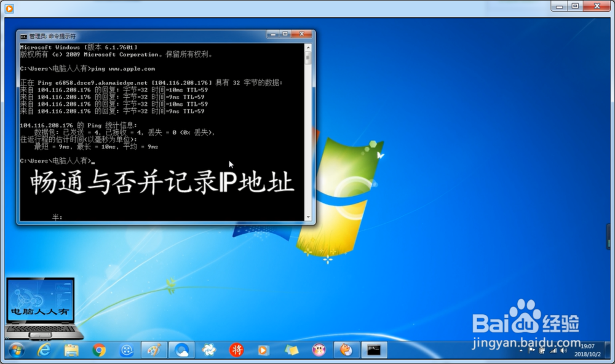Open the volume speaker tray icon
615x364 pixels.
(563, 350)
